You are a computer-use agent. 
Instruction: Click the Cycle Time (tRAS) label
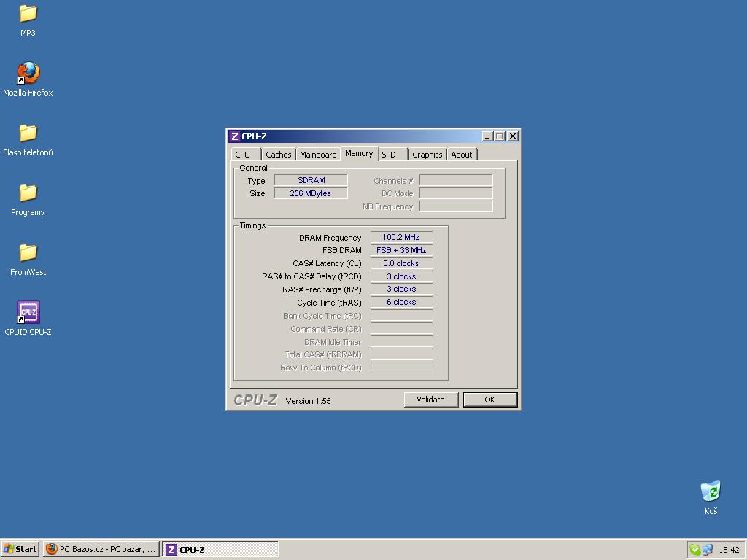tap(329, 303)
